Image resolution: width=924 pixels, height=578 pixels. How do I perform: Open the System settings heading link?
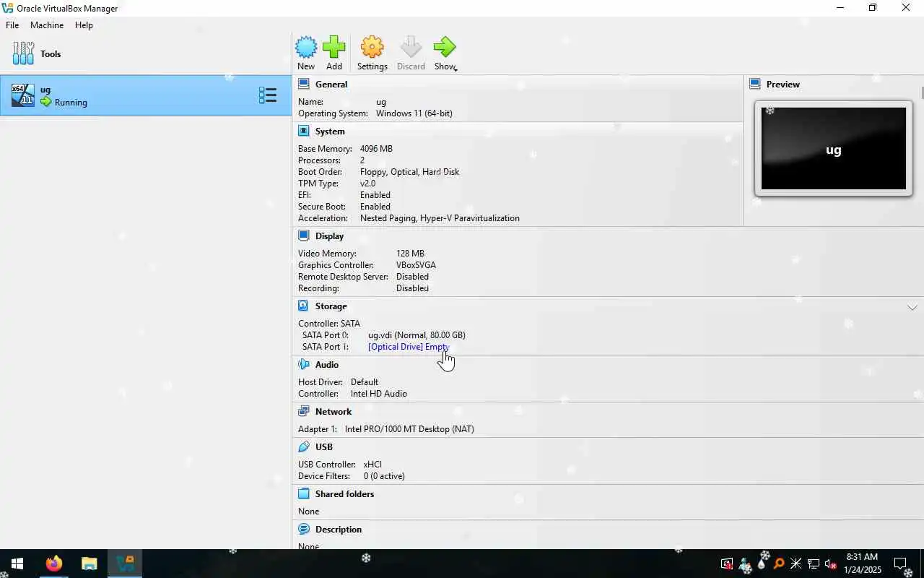(330, 131)
